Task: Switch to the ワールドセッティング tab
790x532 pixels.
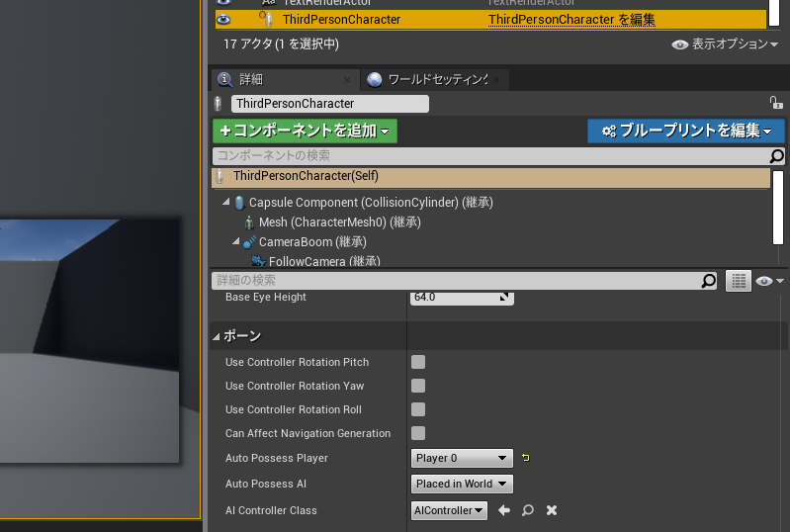Action: click(434, 79)
